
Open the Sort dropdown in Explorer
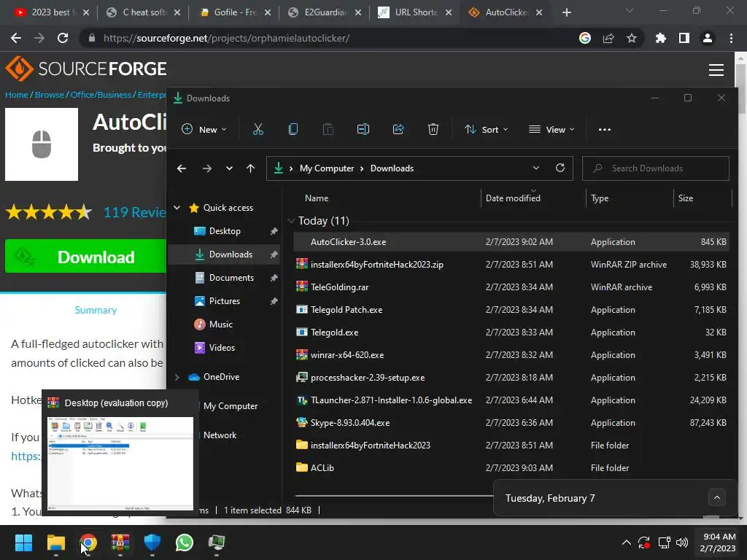487,129
